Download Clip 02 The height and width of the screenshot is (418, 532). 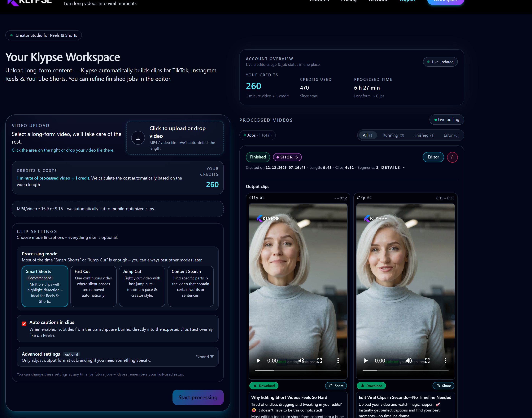[371, 385]
